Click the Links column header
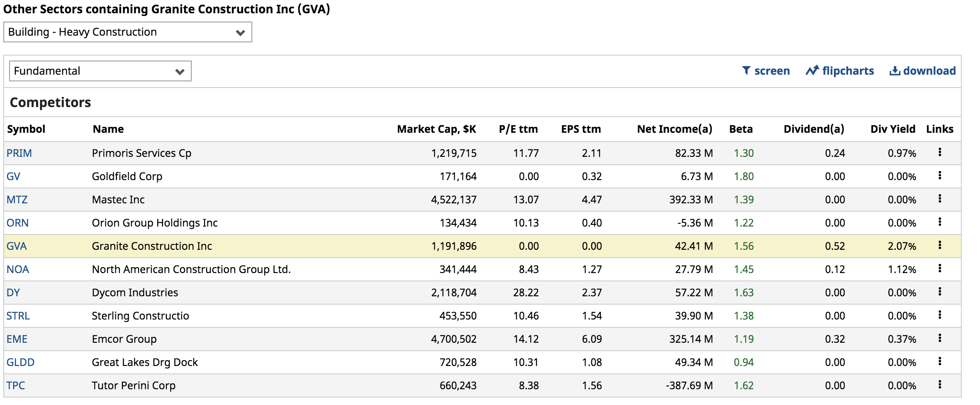The width and height of the screenshot is (980, 405). point(940,129)
